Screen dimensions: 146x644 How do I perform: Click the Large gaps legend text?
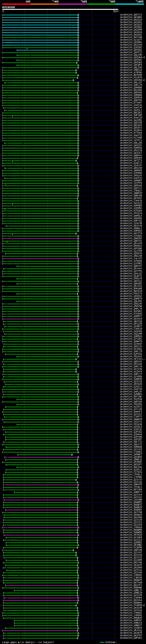click(28, 642)
